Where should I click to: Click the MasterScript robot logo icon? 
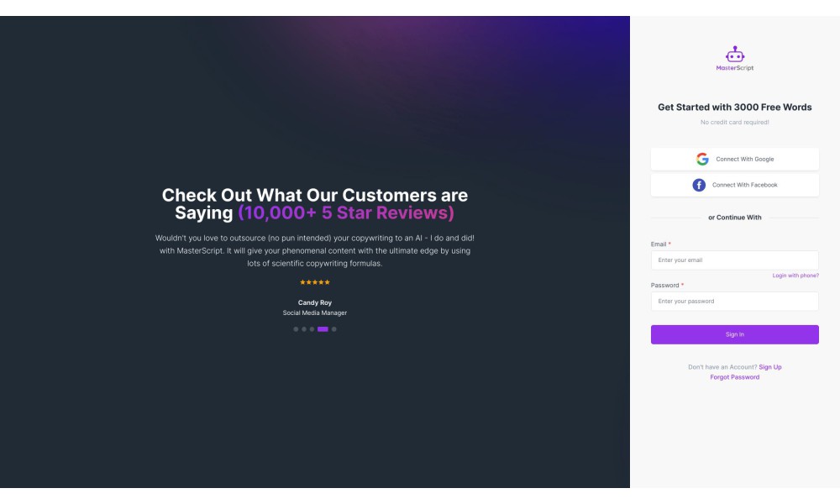click(x=734, y=54)
